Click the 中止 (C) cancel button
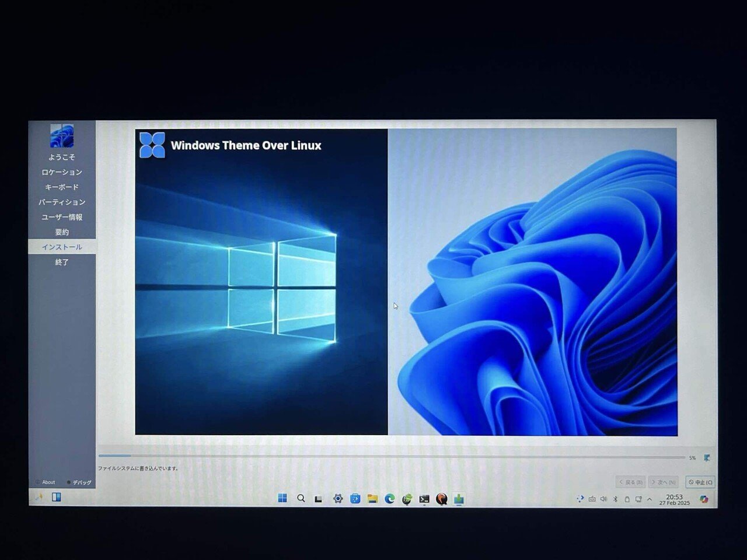 pos(700,482)
